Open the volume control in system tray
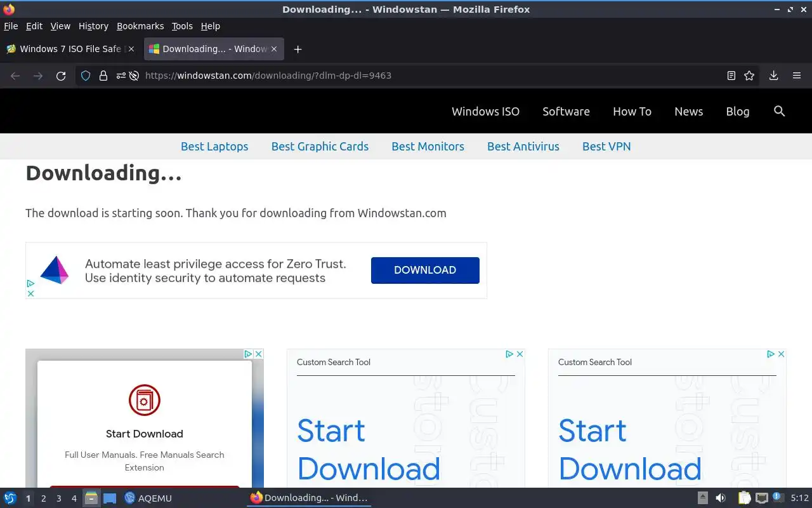 tap(721, 498)
